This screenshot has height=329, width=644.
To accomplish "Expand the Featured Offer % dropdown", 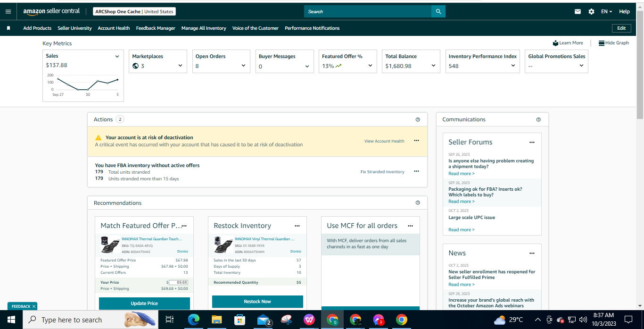I will (370, 66).
